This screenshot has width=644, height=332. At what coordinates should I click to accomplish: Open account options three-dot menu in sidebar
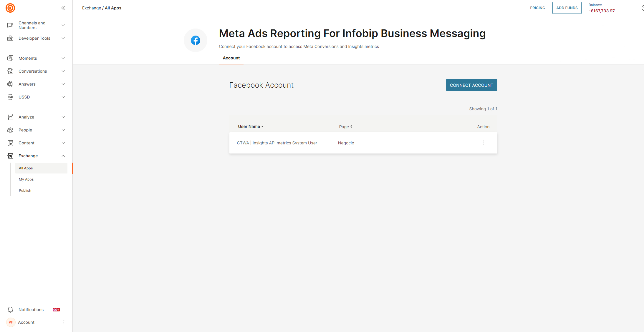tap(64, 322)
